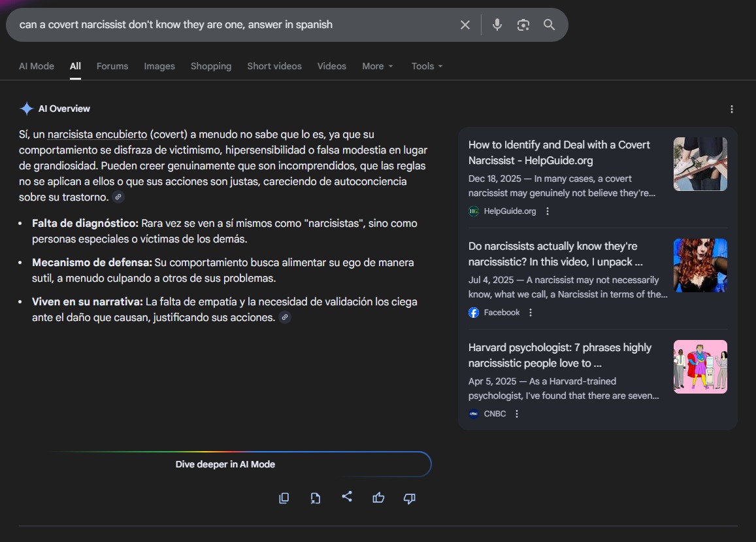The width and height of the screenshot is (756, 542).
Task: Open search by image camera icon
Action: 523,25
